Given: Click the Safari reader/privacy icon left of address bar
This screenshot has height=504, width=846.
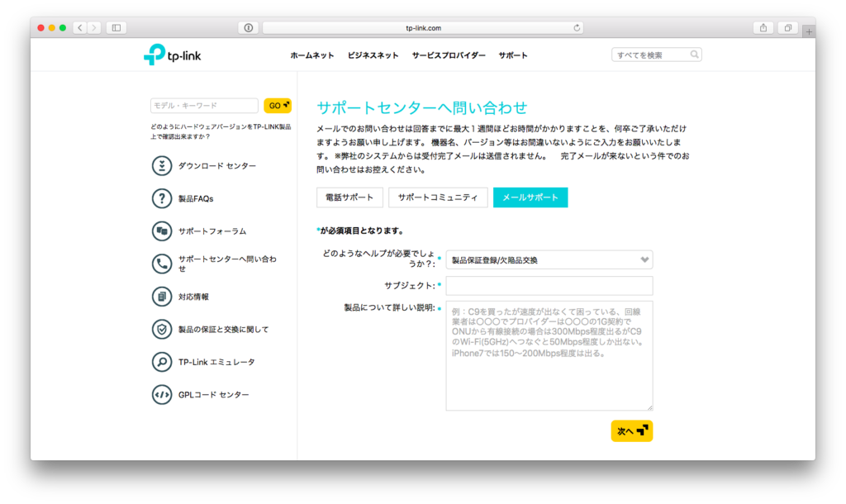Looking at the screenshot, I should coord(248,27).
